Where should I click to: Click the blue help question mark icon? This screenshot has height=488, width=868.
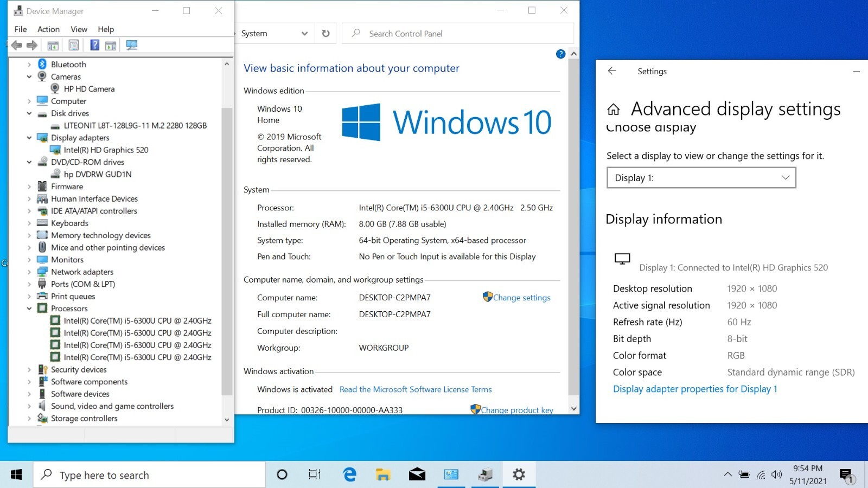tap(561, 54)
